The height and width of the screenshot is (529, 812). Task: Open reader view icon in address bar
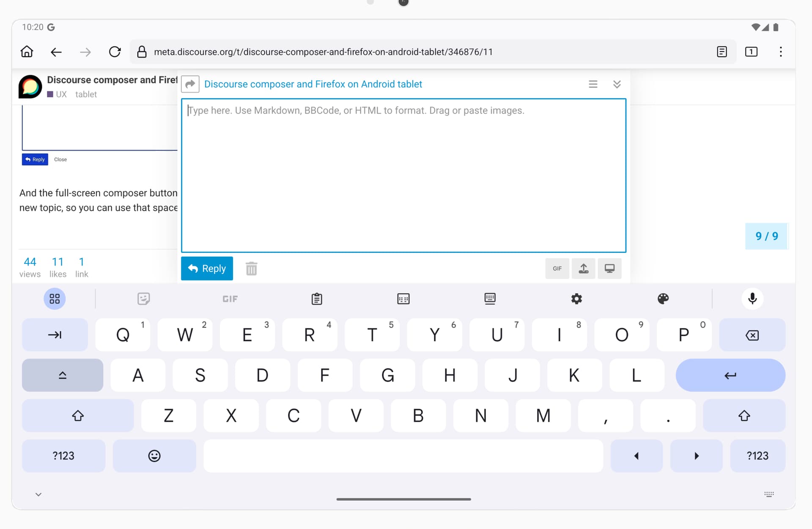coord(722,52)
